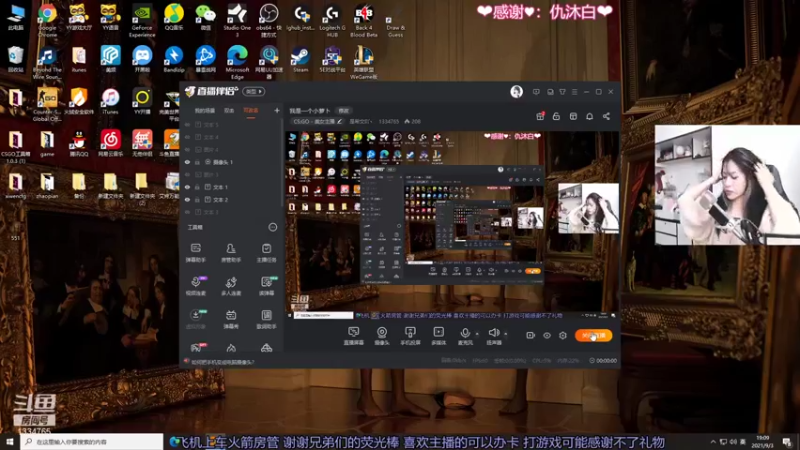Open the Windows Start menu
Viewport: 800px width, 450px height.
tap(10, 442)
